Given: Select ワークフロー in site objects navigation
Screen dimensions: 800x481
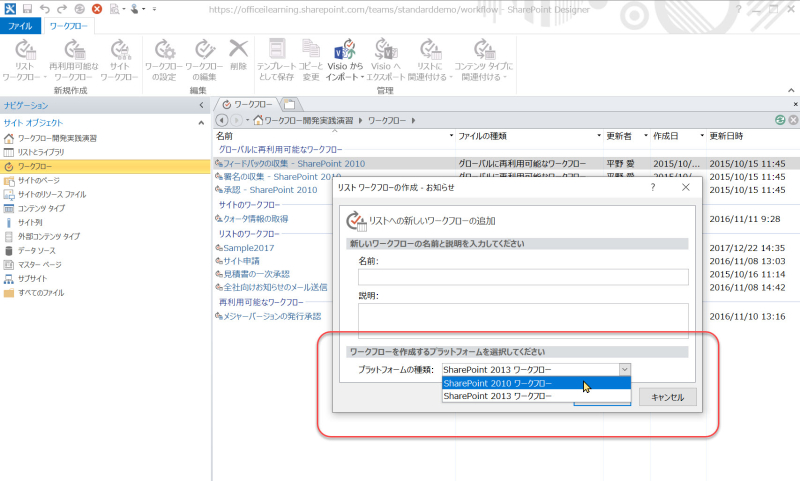Looking at the screenshot, I should coord(35,166).
